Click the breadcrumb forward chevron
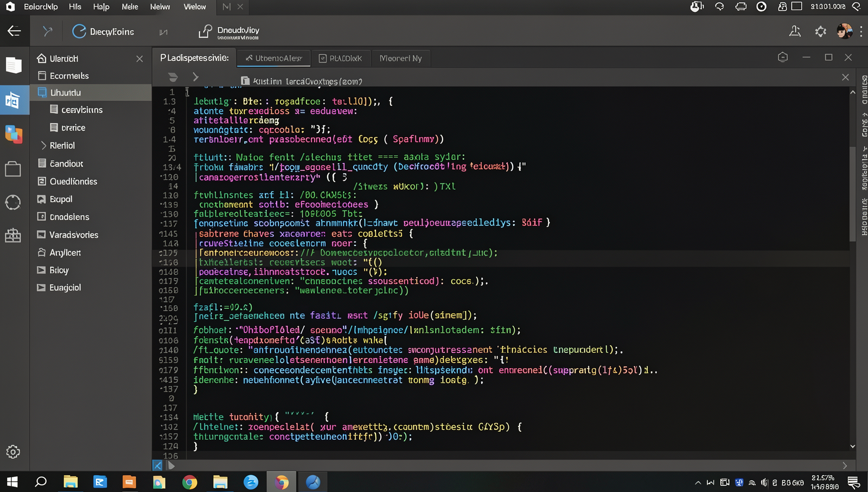 (x=195, y=77)
